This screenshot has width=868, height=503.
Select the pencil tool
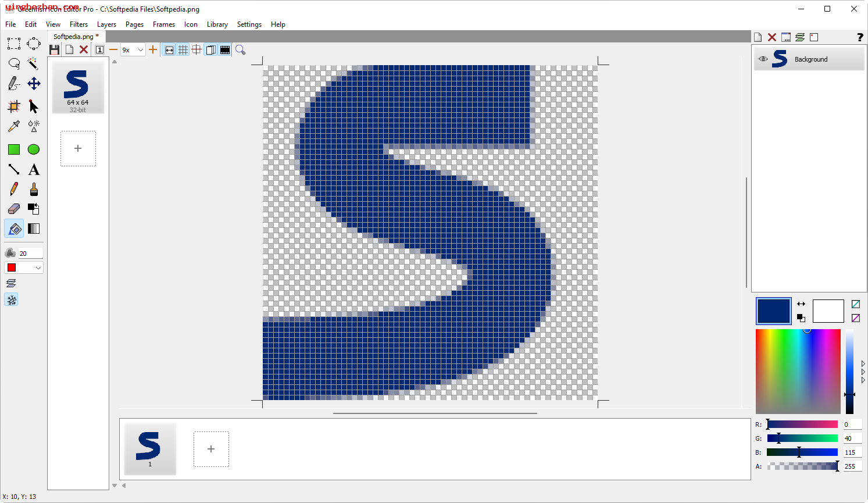coord(14,189)
